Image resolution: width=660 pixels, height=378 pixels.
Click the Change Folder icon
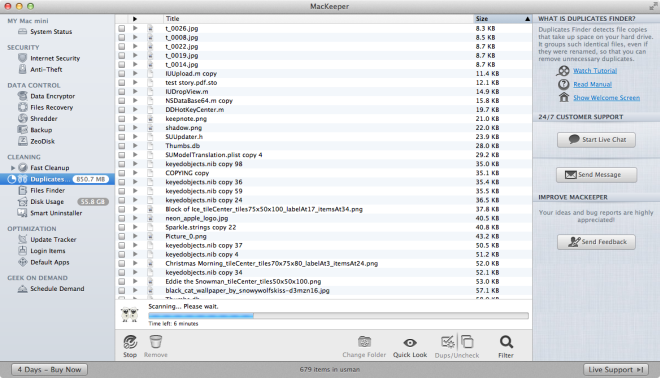click(x=364, y=341)
